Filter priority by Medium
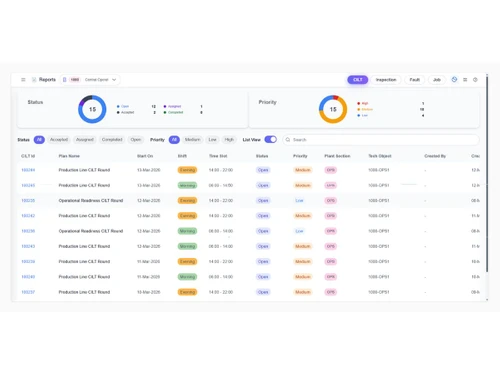Image resolution: width=500 pixels, height=375 pixels. point(192,140)
